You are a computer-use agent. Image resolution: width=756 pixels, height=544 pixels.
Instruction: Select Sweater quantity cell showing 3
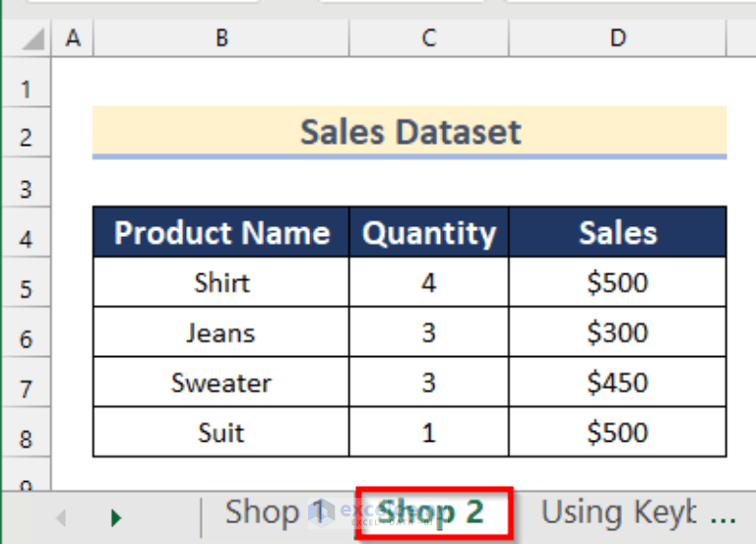429,383
